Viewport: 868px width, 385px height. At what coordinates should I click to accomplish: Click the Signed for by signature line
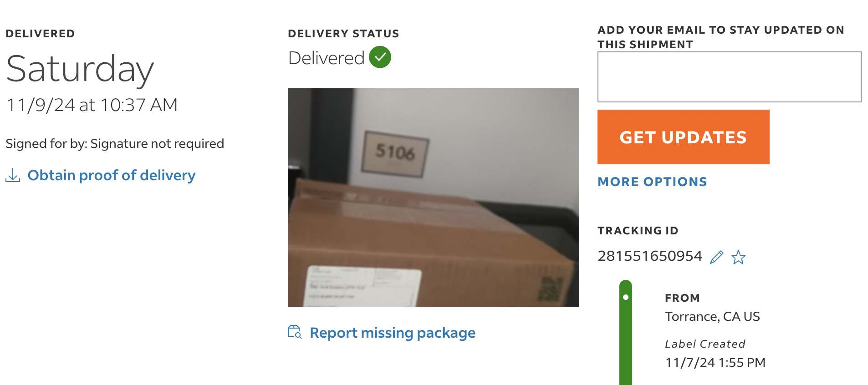pyautogui.click(x=115, y=144)
